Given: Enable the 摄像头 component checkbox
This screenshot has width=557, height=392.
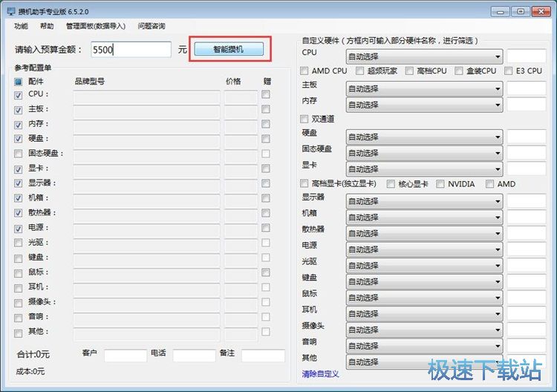Looking at the screenshot, I should click(x=18, y=303).
